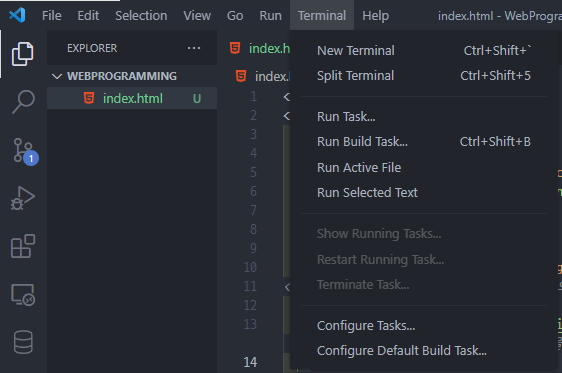Screen dimensions: 562x373
Task: Open Explorer views and more actions ellipsis
Action: (x=194, y=48)
